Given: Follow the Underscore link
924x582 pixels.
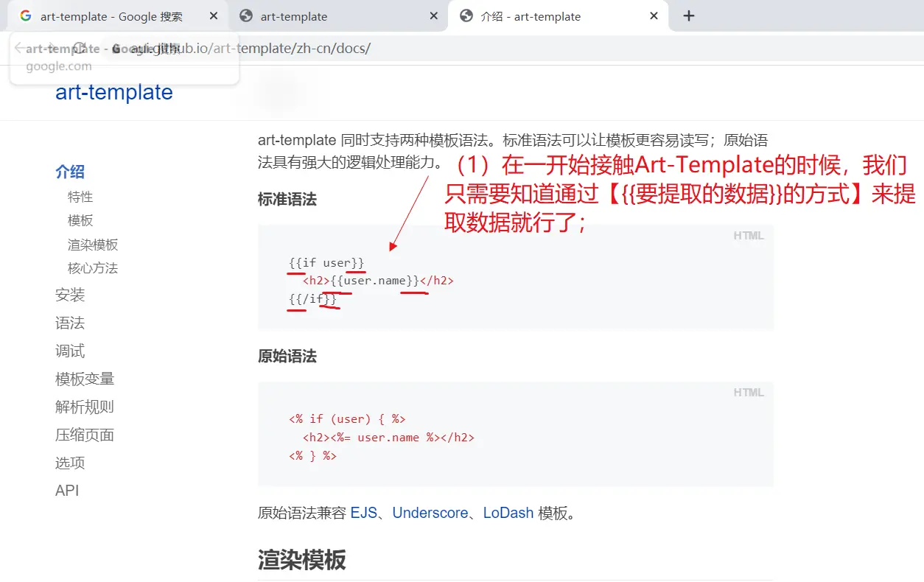Looking at the screenshot, I should click(430, 513).
